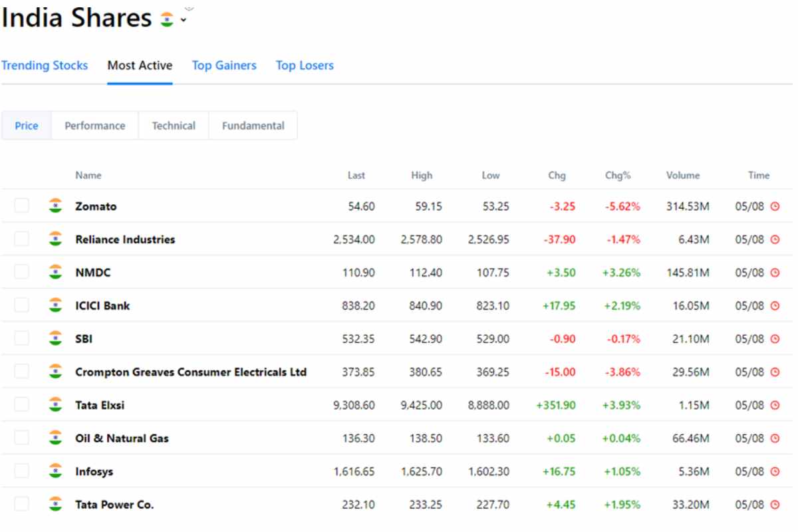
Task: Click the red clock icon in Reliance Industries row
Action: (775, 239)
